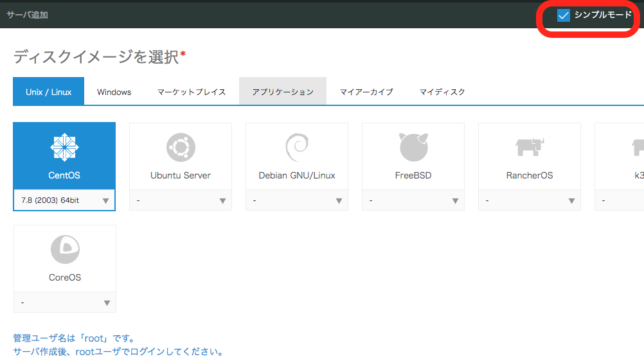Switch to the Unix / Linux tab

click(x=48, y=91)
